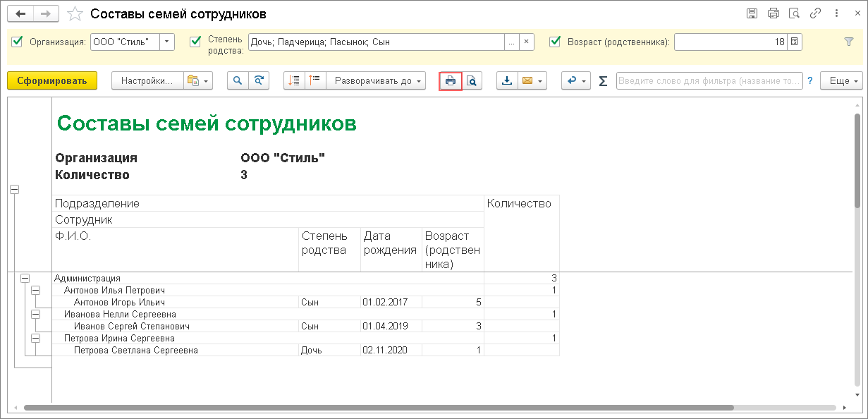The image size is (868, 419).
Task: Click the filter word search field
Action: pos(709,81)
